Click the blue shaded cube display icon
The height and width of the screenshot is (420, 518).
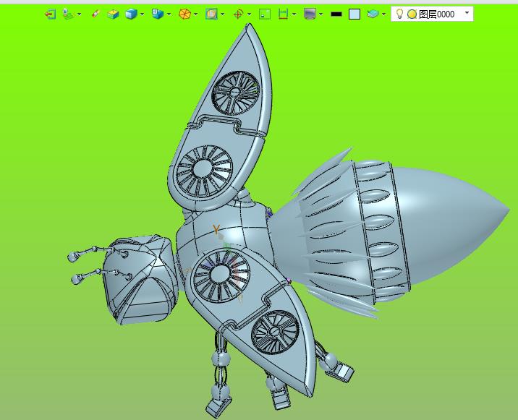131,14
